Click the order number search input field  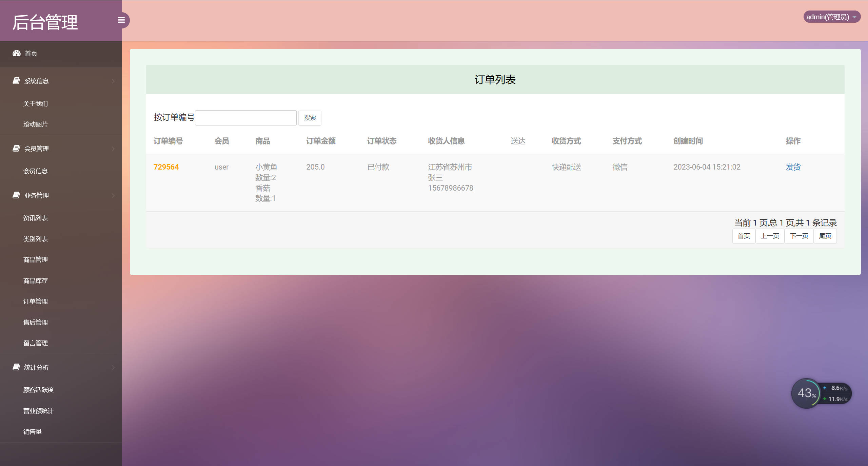(245, 117)
